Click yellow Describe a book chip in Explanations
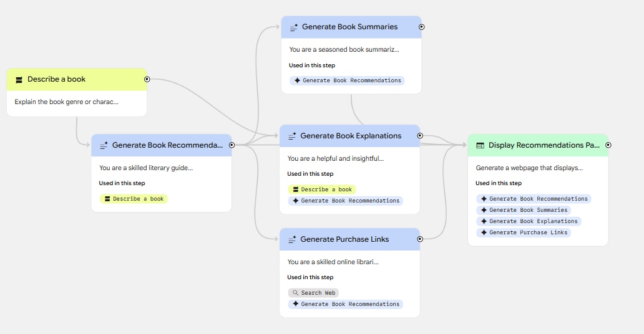This screenshot has width=644, height=334. tap(322, 189)
